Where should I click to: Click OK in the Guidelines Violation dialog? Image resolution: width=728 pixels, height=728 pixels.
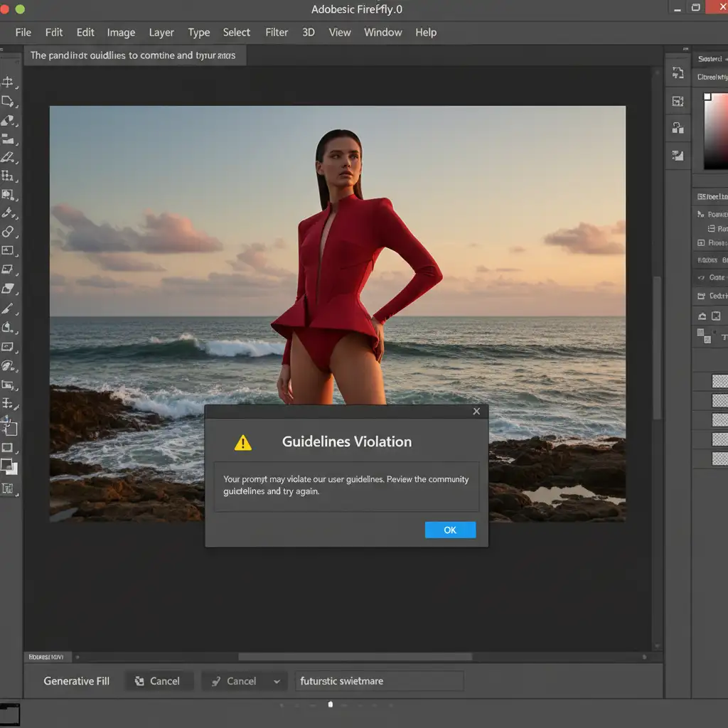[x=450, y=530]
